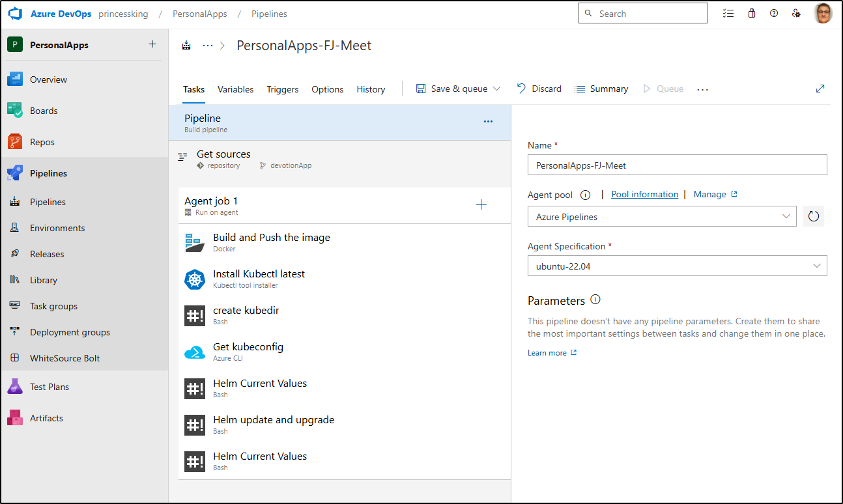Open Pipeline row more options ellipsis
The height and width of the screenshot is (504, 843).
488,122
